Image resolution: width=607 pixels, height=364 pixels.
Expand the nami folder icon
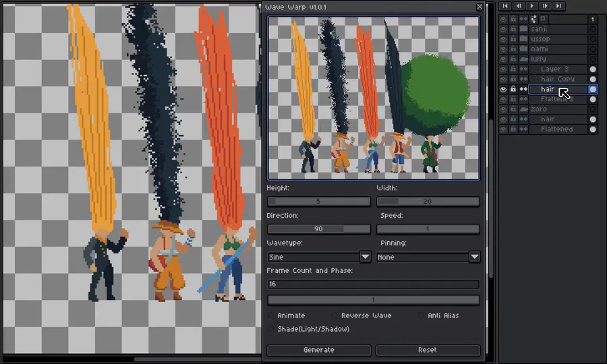tap(524, 49)
